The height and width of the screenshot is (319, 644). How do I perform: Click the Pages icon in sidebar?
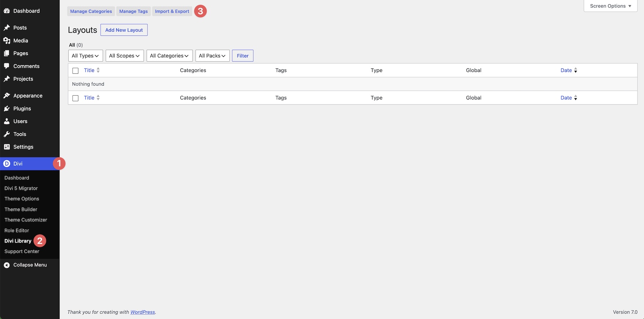(x=7, y=53)
